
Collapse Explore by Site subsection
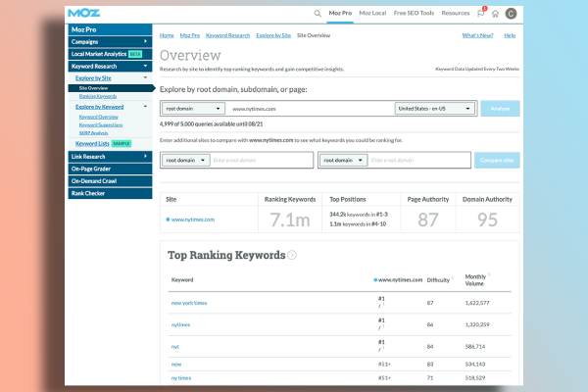[145, 77]
